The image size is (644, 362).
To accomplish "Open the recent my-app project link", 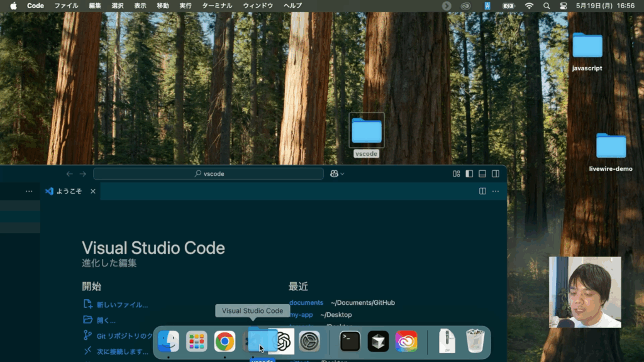I will tap(301, 314).
